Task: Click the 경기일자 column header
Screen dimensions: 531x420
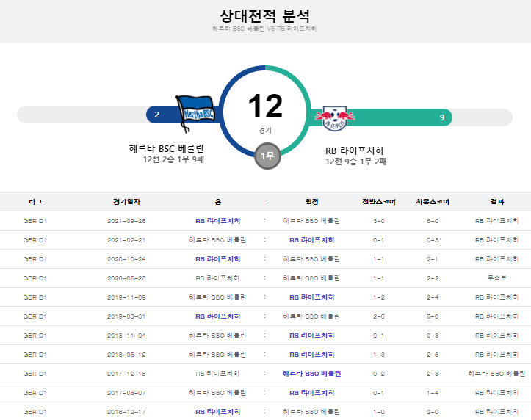Action: (126, 202)
